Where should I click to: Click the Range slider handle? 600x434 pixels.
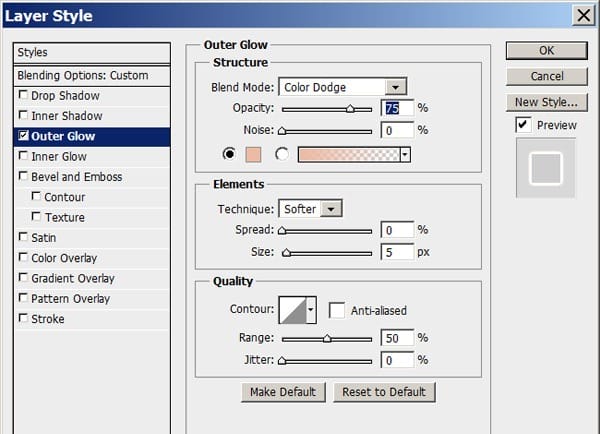[x=327, y=338]
